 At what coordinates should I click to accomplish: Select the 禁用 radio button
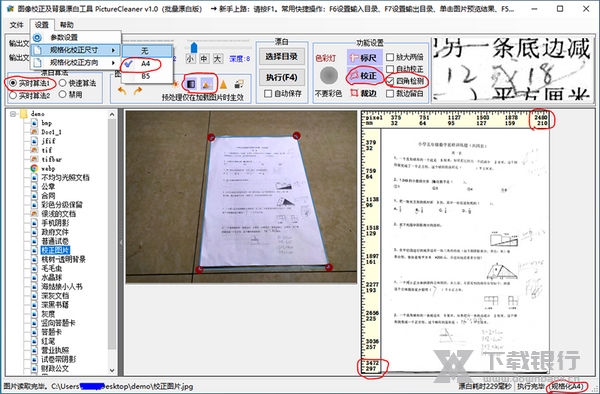[63, 94]
